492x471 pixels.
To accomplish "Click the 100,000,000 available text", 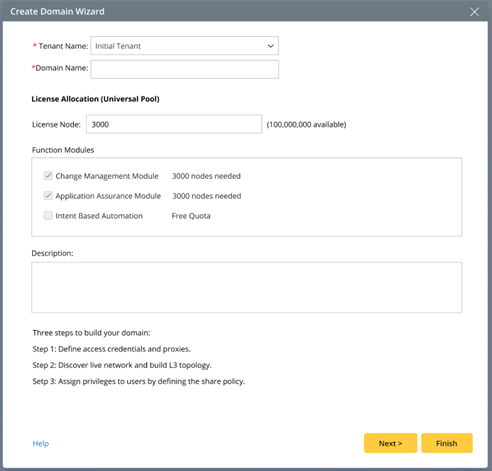I will (306, 124).
